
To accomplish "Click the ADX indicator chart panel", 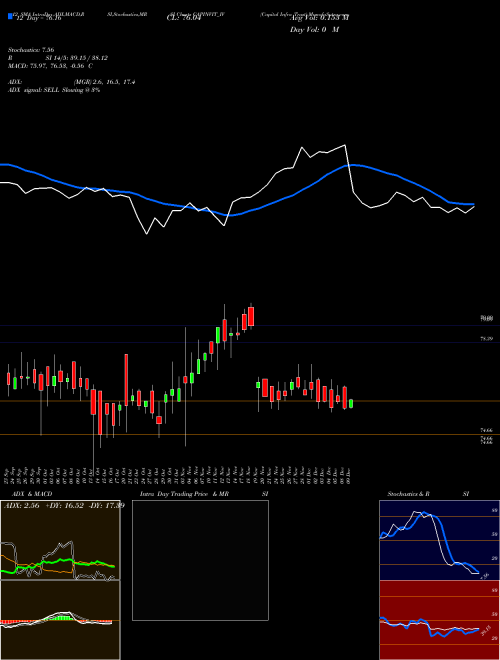I will 60,540.
